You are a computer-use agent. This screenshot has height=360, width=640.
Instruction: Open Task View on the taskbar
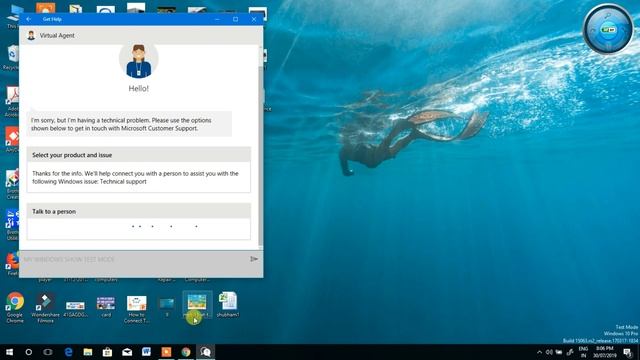pyautogui.click(x=48, y=352)
